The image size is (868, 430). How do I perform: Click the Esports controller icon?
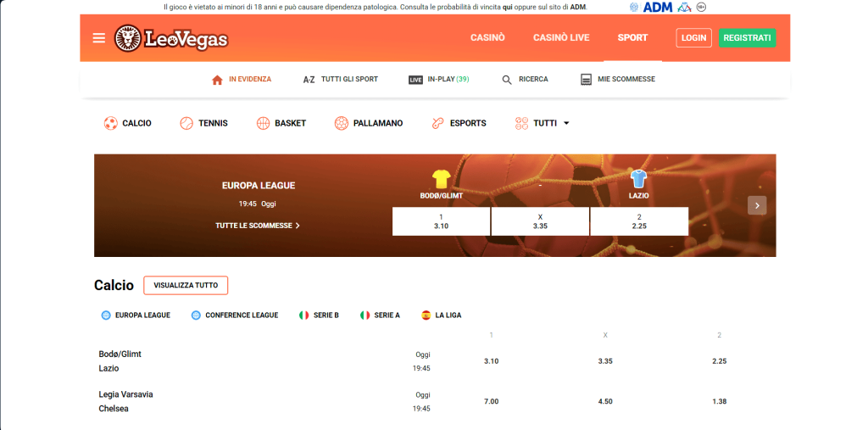(438, 123)
